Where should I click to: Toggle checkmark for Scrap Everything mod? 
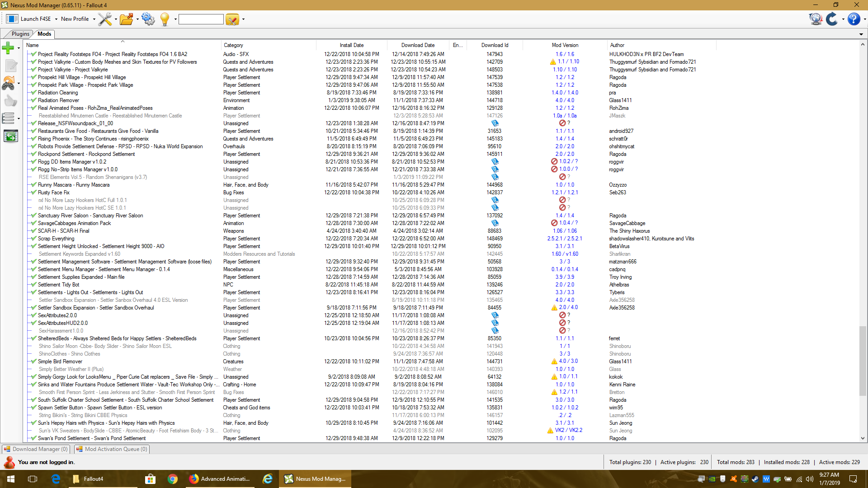pyautogui.click(x=33, y=239)
